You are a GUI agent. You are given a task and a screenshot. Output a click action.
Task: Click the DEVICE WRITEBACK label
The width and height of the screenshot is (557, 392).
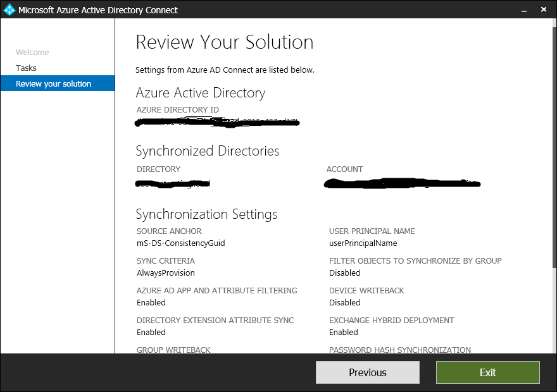pos(366,291)
